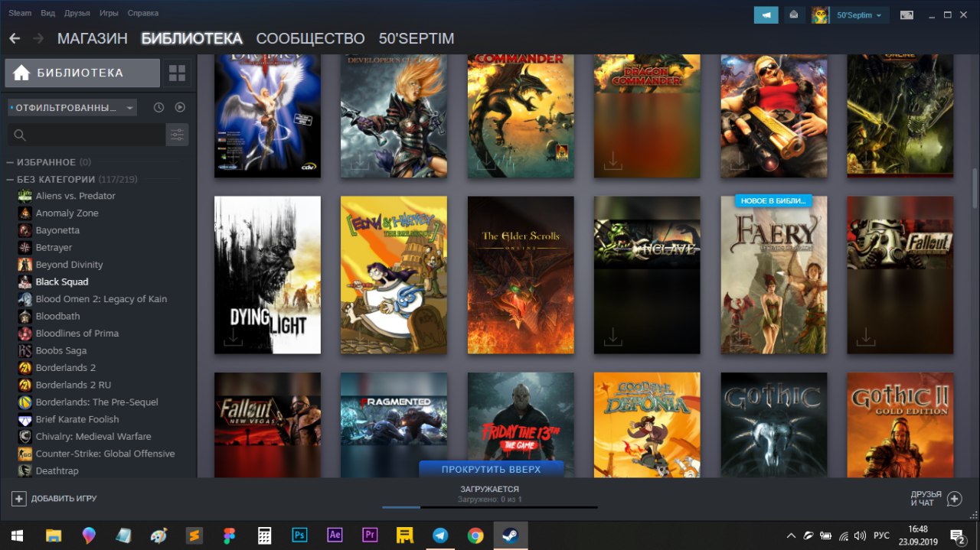Select the Библиотека tab
This screenshot has height=550, width=980.
coord(191,38)
